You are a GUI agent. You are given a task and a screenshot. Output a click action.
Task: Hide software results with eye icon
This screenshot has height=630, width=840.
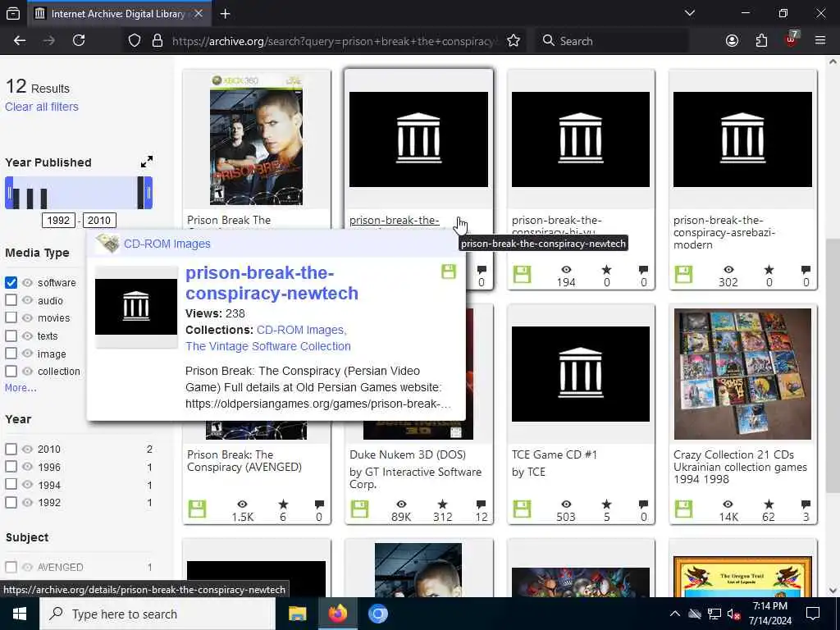[x=27, y=282]
